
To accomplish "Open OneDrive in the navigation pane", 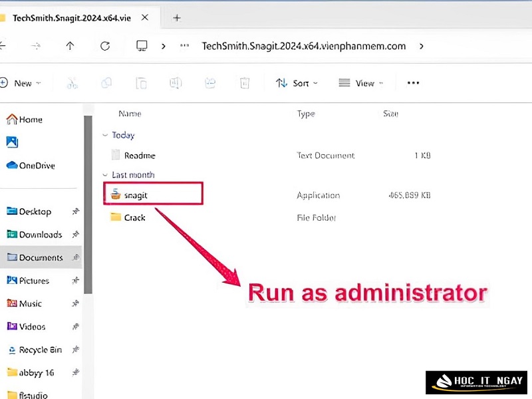I will 31,166.
